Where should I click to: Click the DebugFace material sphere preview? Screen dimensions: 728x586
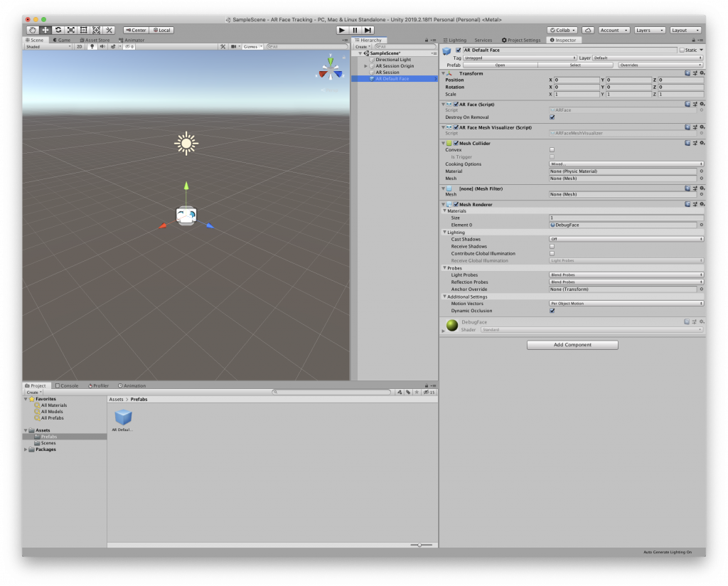click(451, 325)
